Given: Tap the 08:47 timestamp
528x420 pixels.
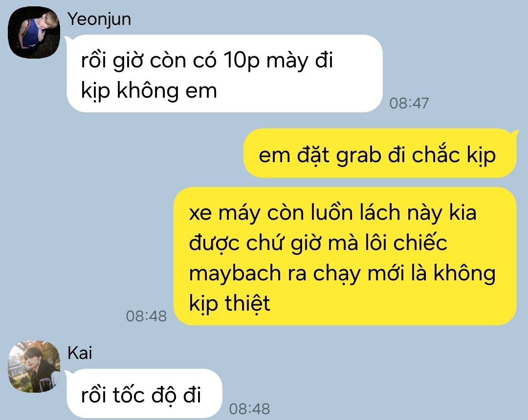Looking at the screenshot, I should [x=409, y=103].
